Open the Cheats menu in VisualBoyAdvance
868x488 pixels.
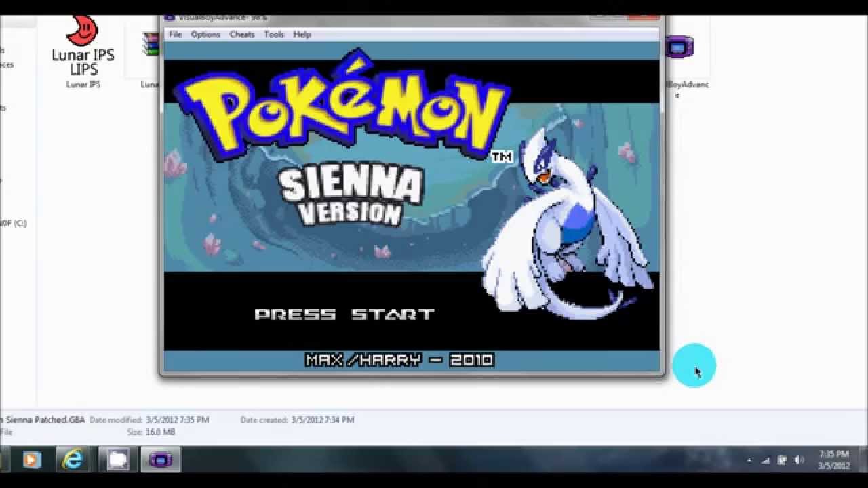coord(242,34)
